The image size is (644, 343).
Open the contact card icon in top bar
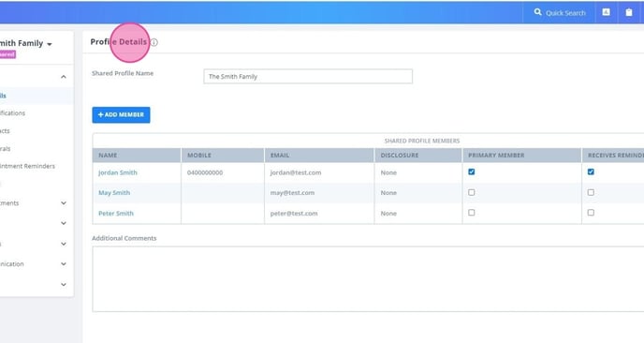click(606, 12)
